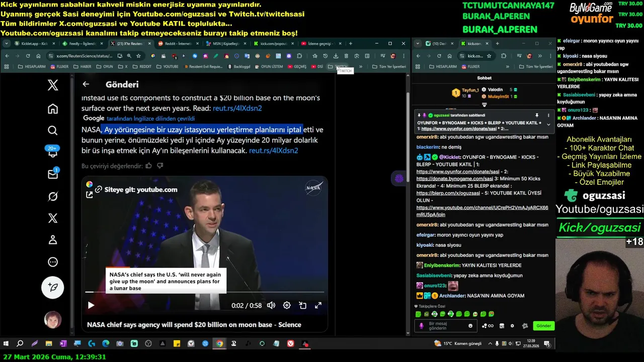This screenshot has width=644, height=362.
Task: Open Search in X sidebar
Action: coord(53,131)
